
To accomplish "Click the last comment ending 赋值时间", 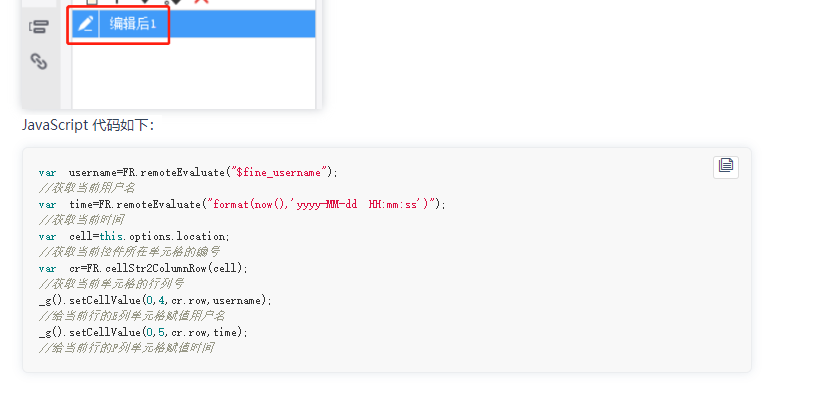I will [x=126, y=348].
